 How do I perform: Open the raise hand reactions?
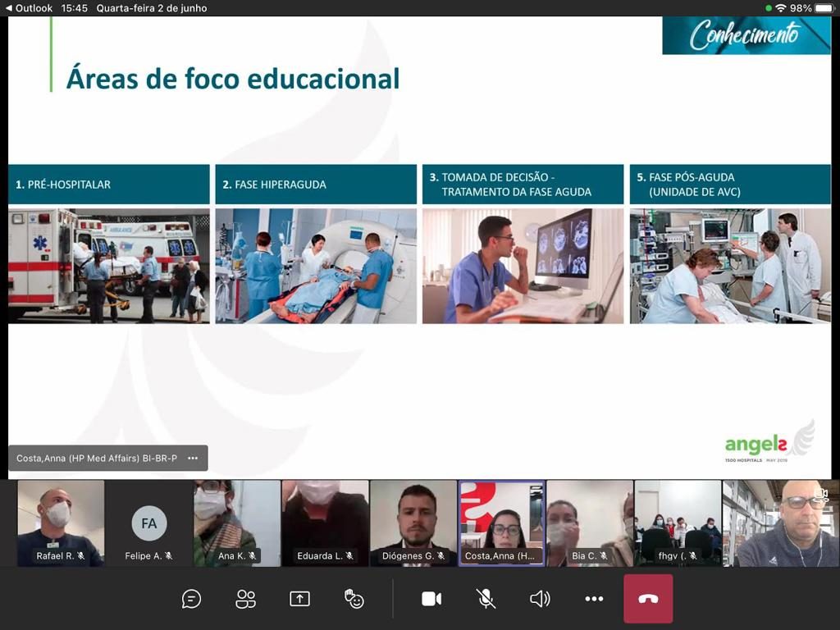354,599
